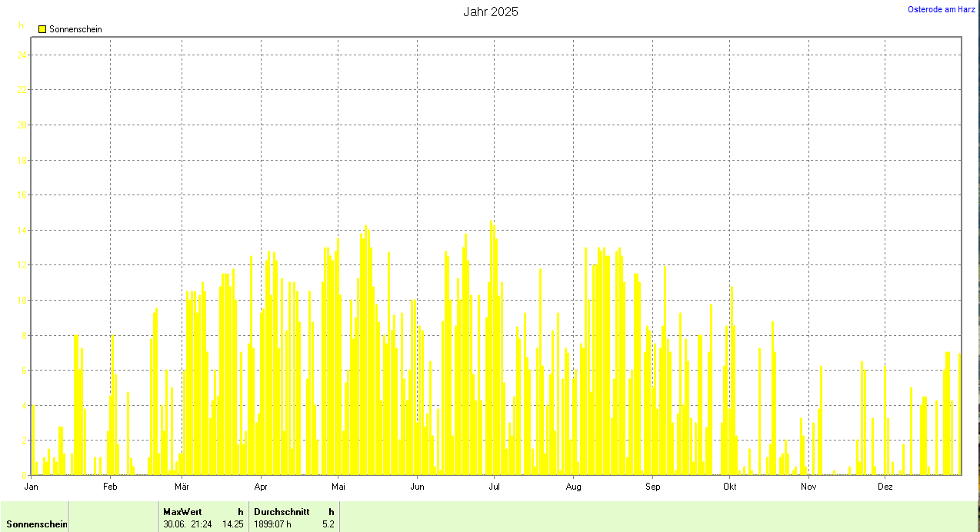The image size is (980, 532).
Task: Click the Sonnenschein row label in the table
Action: [x=36, y=524]
